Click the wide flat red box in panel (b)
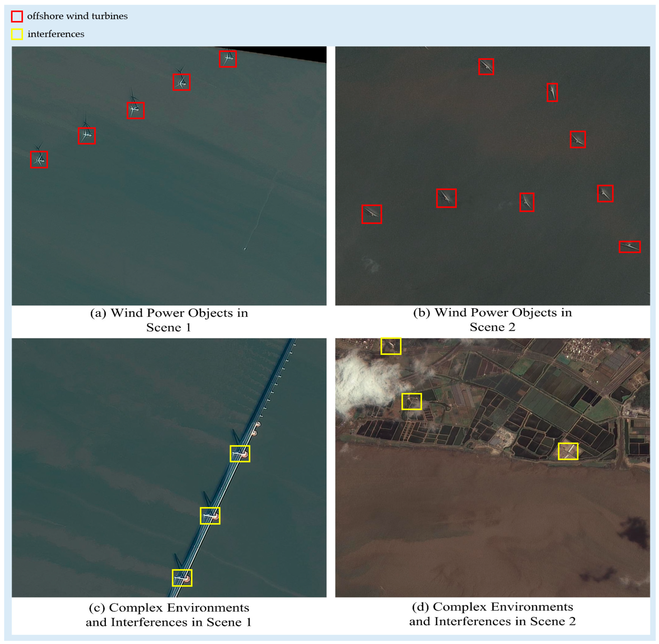Image resolution: width=659 pixels, height=644 pixels. [630, 247]
